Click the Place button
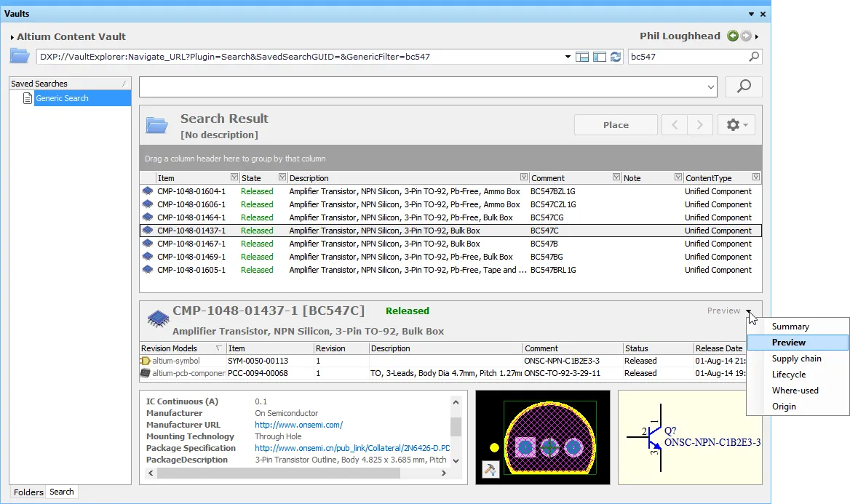The width and height of the screenshot is (850, 504). (x=616, y=124)
